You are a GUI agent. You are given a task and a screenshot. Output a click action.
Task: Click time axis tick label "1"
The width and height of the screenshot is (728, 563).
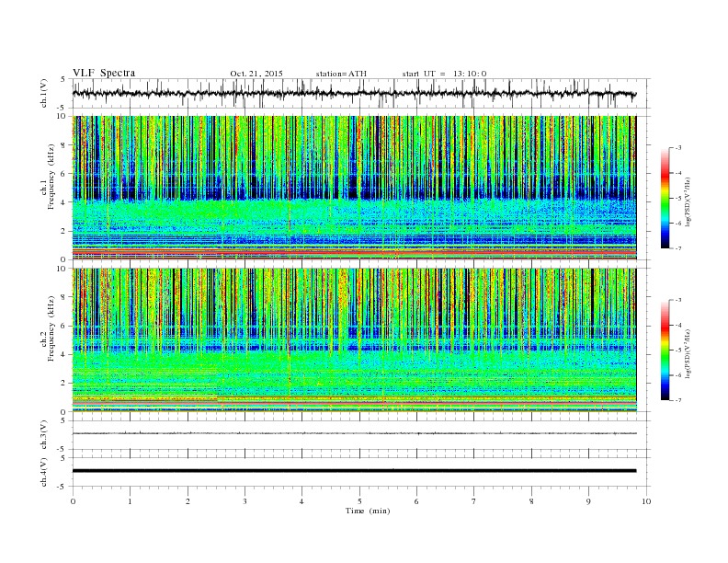[130, 501]
